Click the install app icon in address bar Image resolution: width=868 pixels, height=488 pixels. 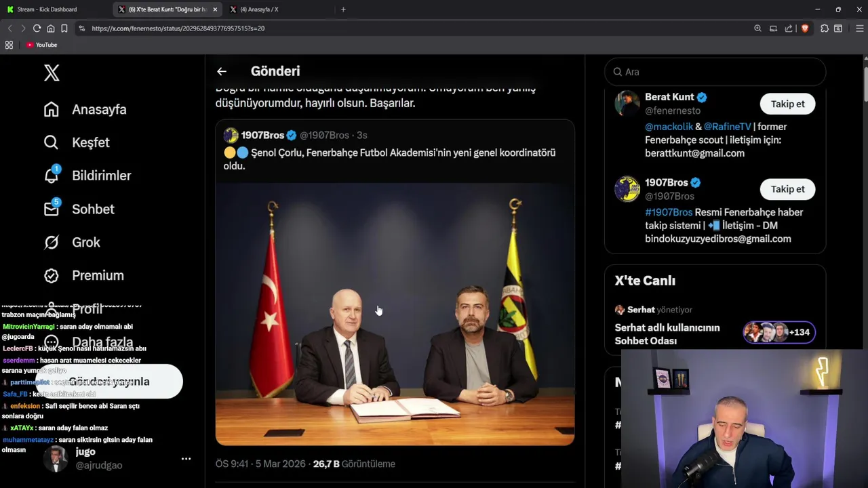click(773, 28)
